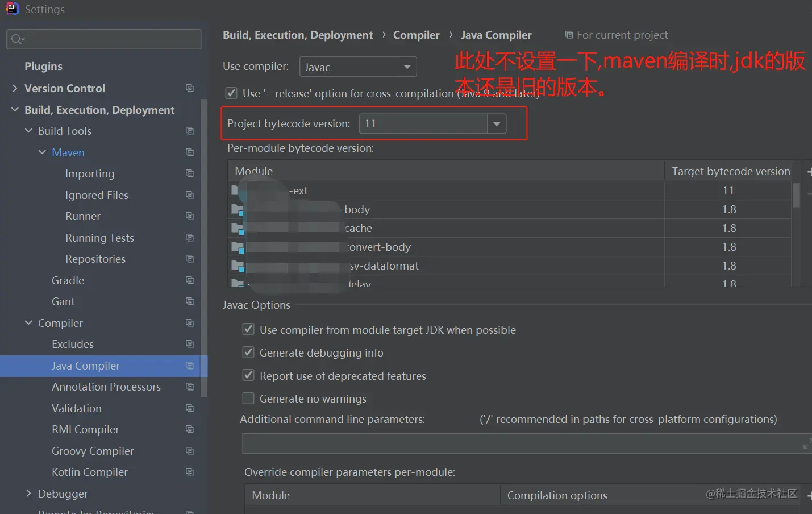Collapse Build, Execution, Deployment node
The height and width of the screenshot is (514, 812).
point(15,110)
